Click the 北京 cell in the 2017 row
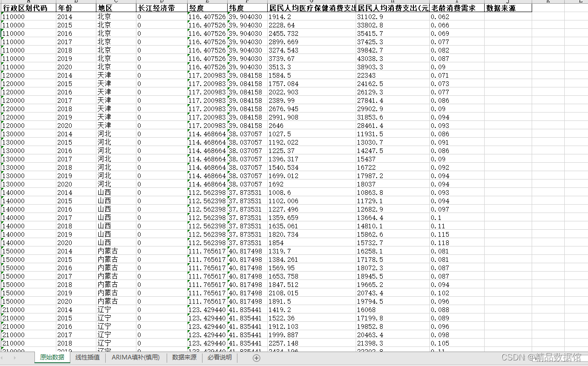Screen dimensions: 588x366 coord(116,42)
